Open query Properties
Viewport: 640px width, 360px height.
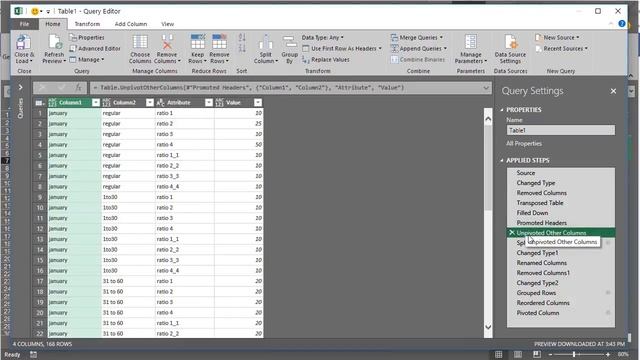(87, 38)
